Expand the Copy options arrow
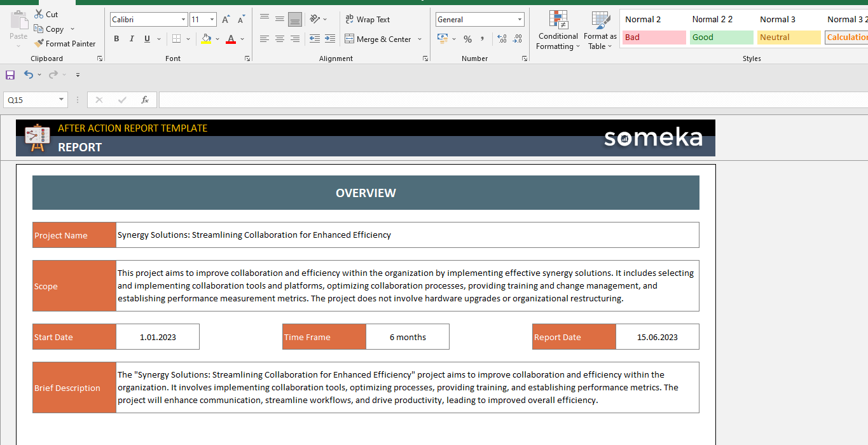The height and width of the screenshot is (445, 868). point(72,29)
